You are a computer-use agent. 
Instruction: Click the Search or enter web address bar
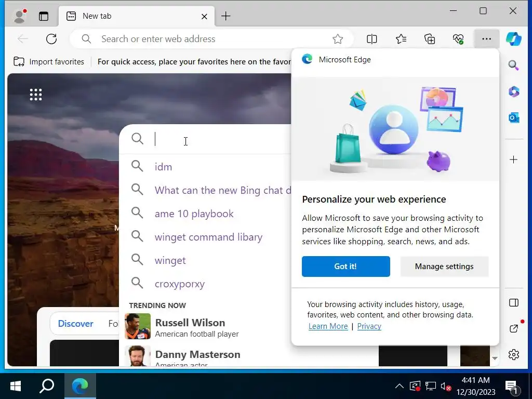point(212,39)
